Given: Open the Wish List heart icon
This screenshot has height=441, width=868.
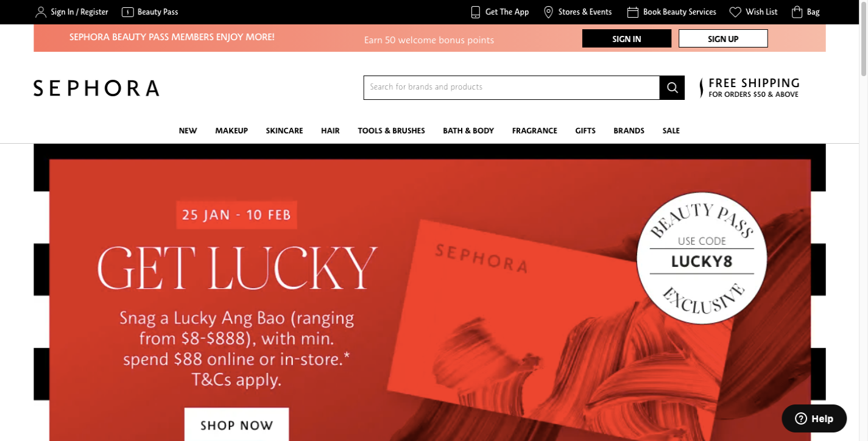Looking at the screenshot, I should tap(735, 12).
